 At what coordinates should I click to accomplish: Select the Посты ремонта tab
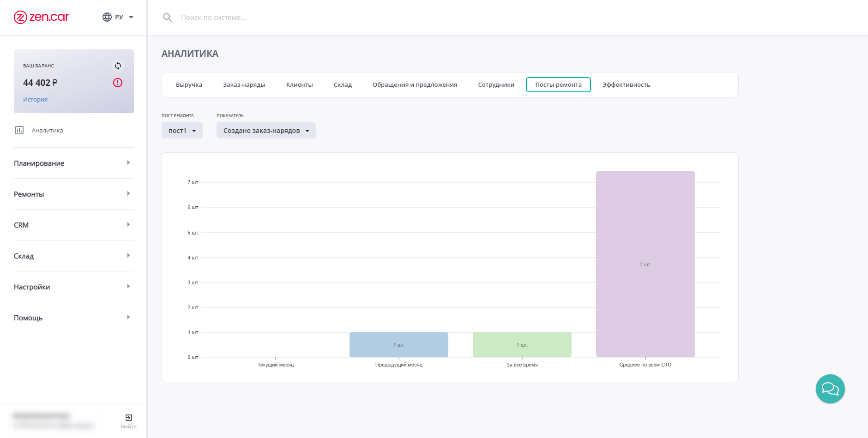point(558,84)
